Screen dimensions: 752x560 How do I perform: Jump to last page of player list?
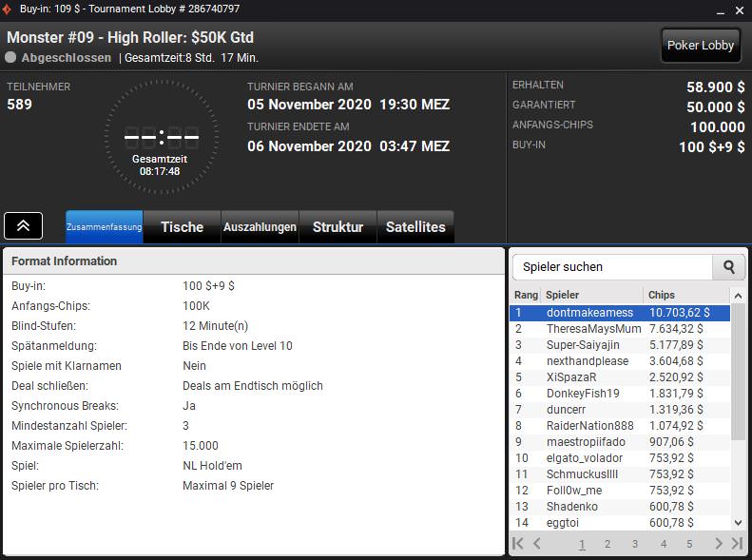tap(736, 544)
